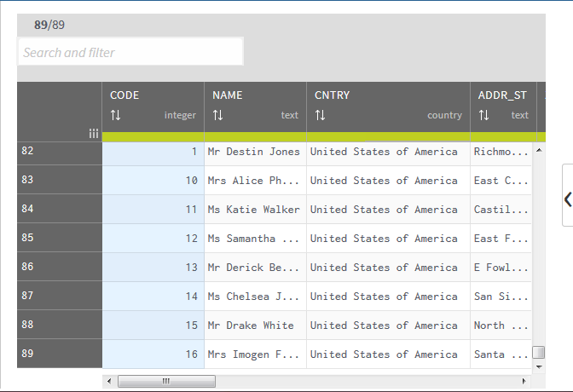Click the Ms Samantha ... cell
Screen dimensions: 573x392
coord(255,239)
